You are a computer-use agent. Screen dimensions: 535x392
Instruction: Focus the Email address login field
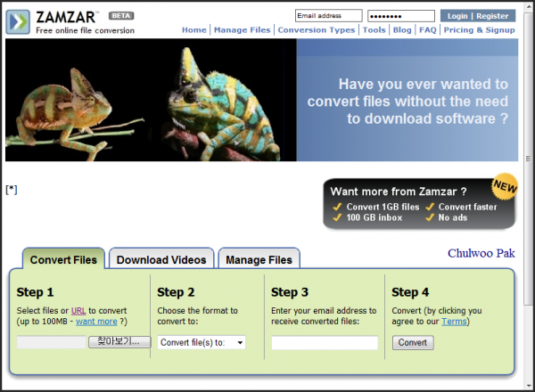click(328, 16)
